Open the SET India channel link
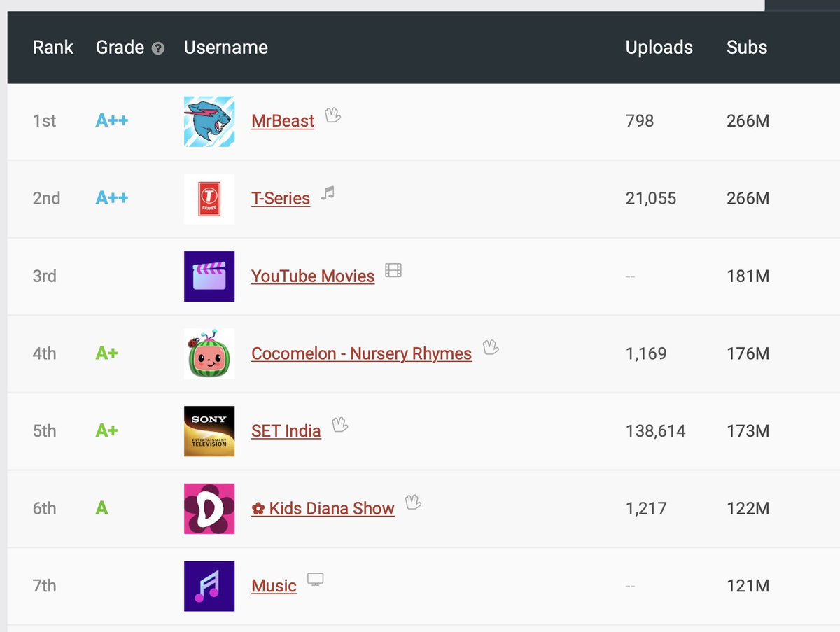 point(286,431)
